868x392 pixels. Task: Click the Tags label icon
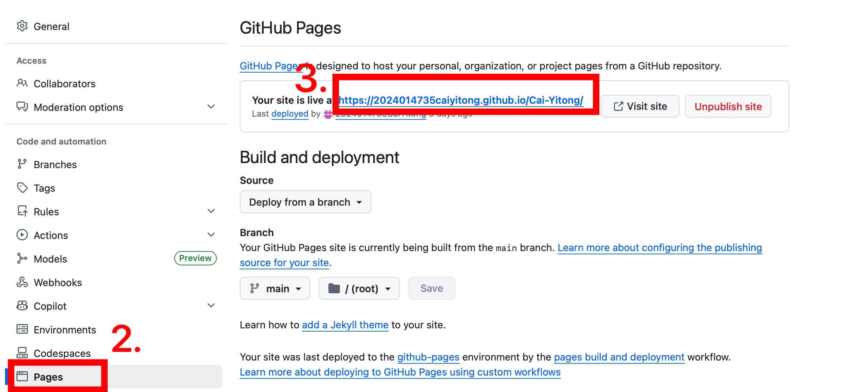tap(22, 188)
